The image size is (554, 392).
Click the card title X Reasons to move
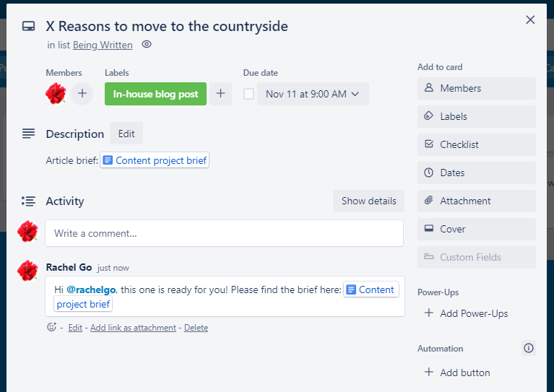pyautogui.click(x=167, y=27)
